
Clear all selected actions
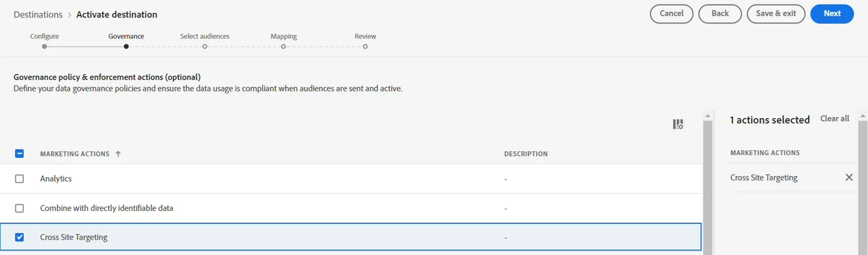(835, 118)
